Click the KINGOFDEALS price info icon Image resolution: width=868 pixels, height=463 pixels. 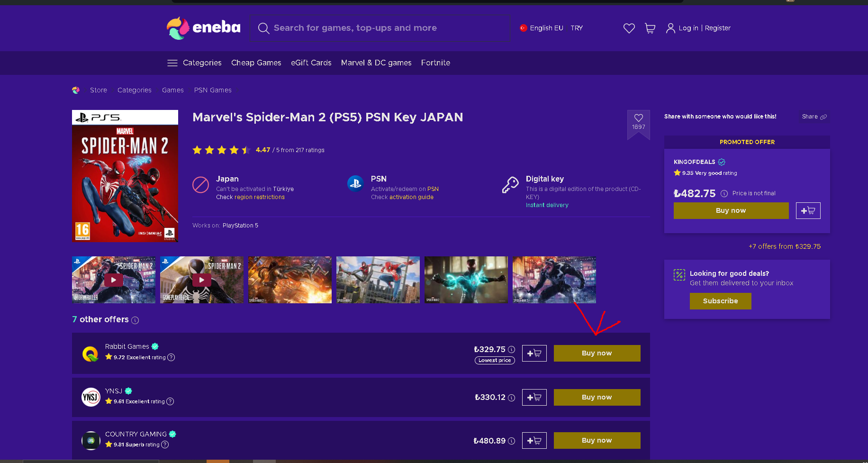pos(724,193)
